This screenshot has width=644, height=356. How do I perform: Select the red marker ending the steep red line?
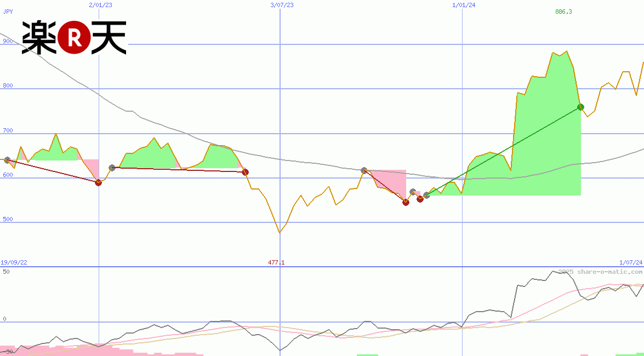coord(406,202)
